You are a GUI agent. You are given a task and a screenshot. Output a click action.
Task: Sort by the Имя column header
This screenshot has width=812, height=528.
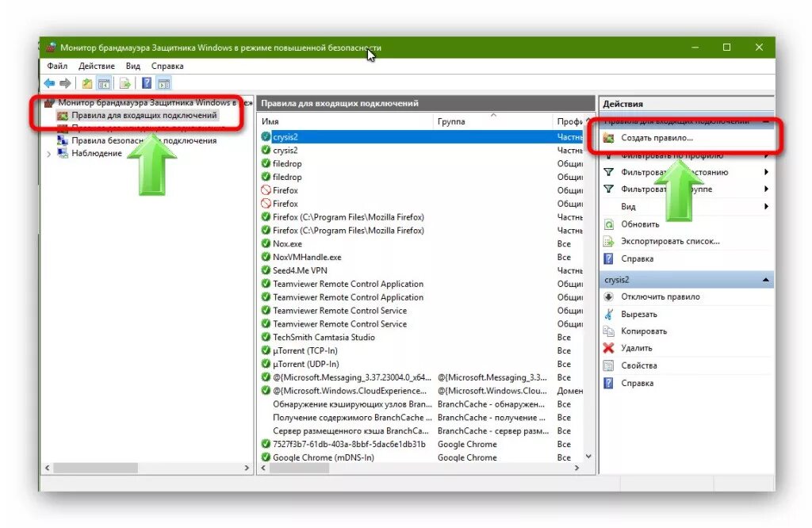(346, 121)
